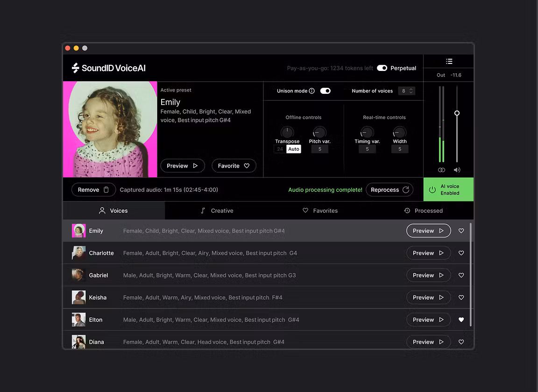Click the trash icon in the Remove button

click(105, 189)
